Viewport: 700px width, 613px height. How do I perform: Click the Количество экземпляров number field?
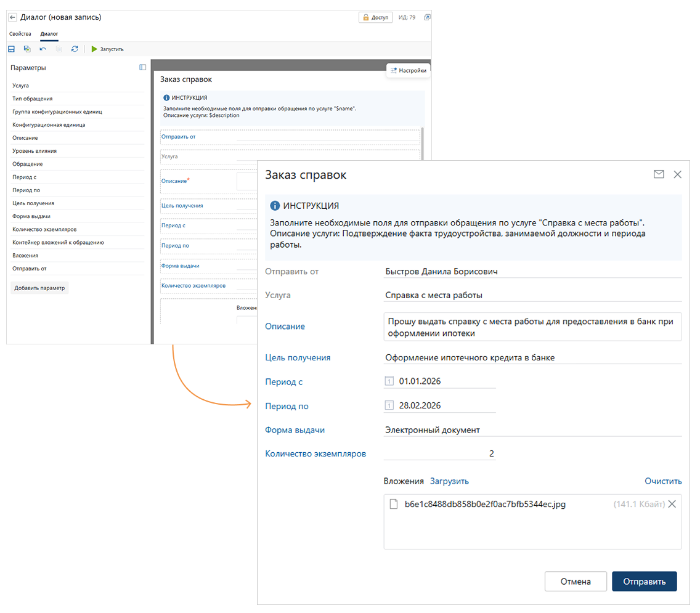click(439, 454)
